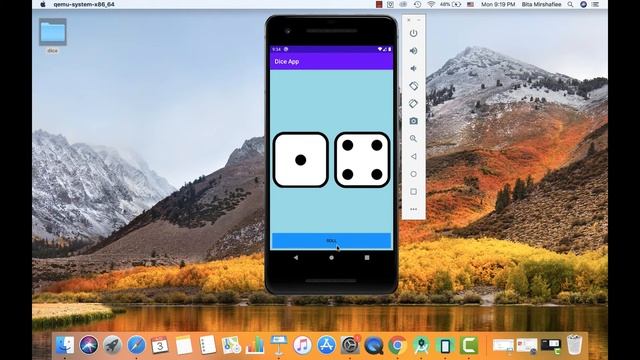Open the Apple menu
Viewport: 640px width, 360px height.
tap(43, 4)
